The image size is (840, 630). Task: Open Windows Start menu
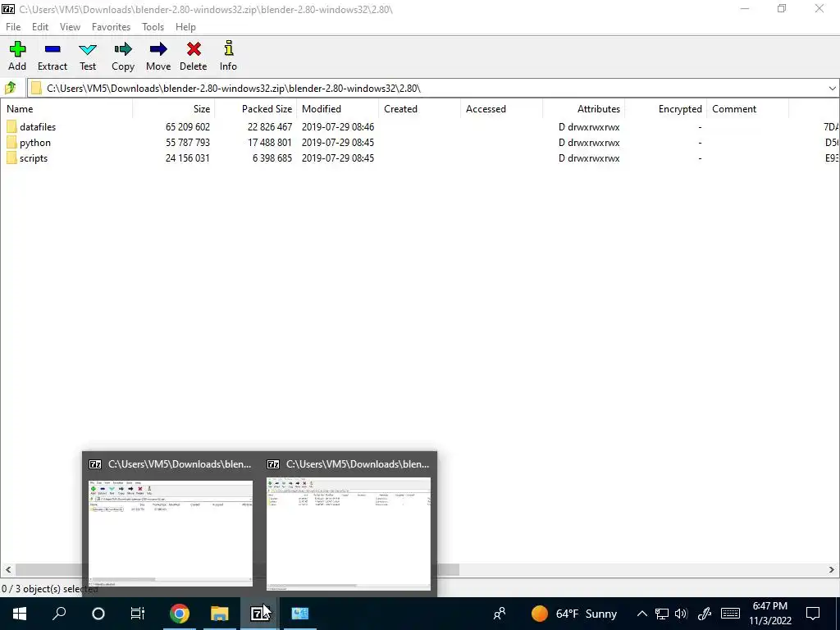(x=20, y=614)
